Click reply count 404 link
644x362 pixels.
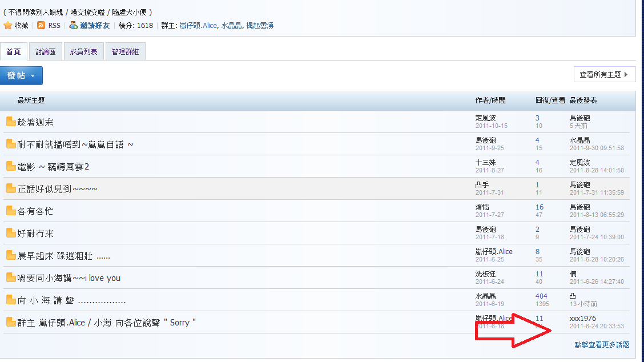541,296
